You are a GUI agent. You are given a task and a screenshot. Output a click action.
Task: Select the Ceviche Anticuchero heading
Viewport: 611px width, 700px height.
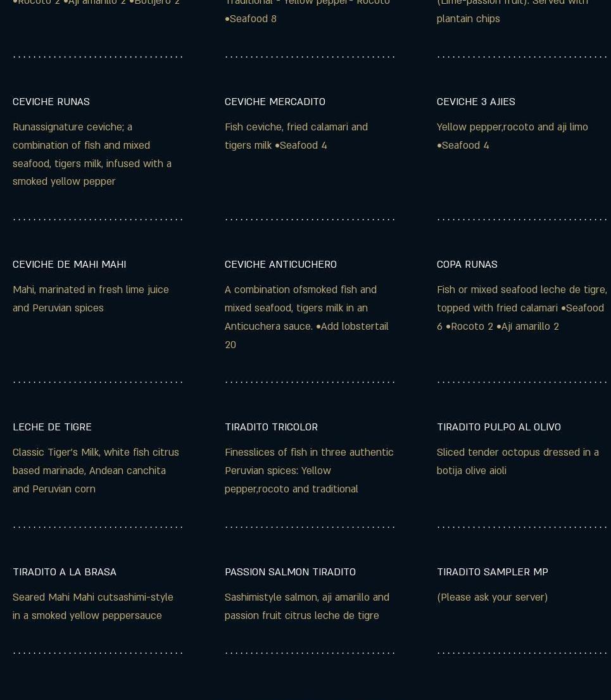280,264
